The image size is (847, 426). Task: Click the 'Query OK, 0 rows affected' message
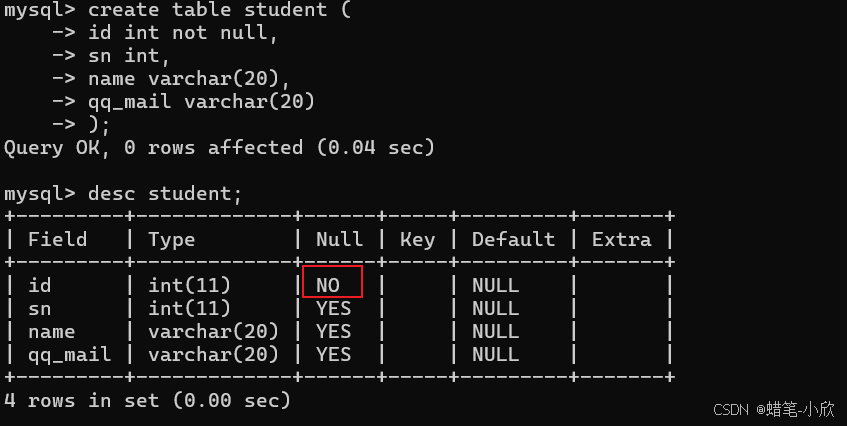(x=153, y=147)
